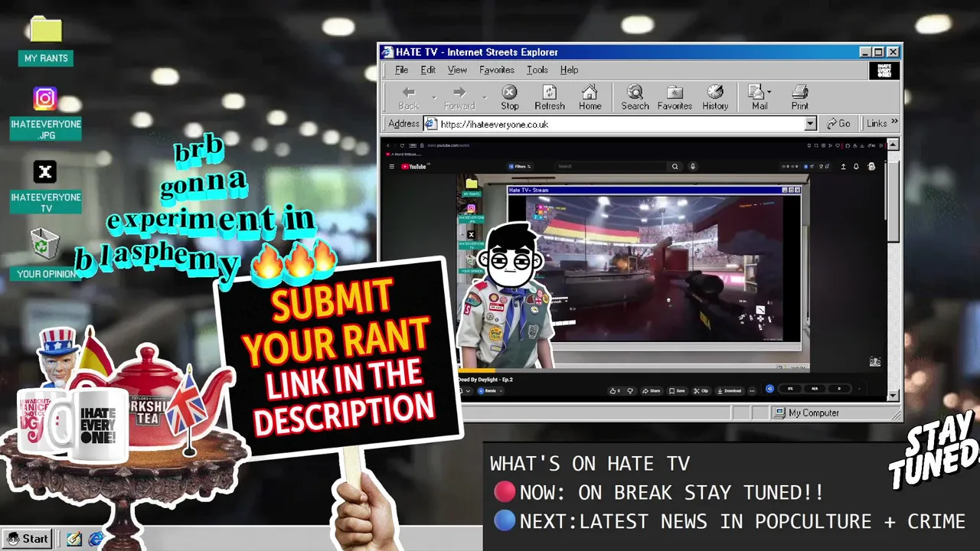
Task: Click the Mail toolbar icon
Action: 759,98
